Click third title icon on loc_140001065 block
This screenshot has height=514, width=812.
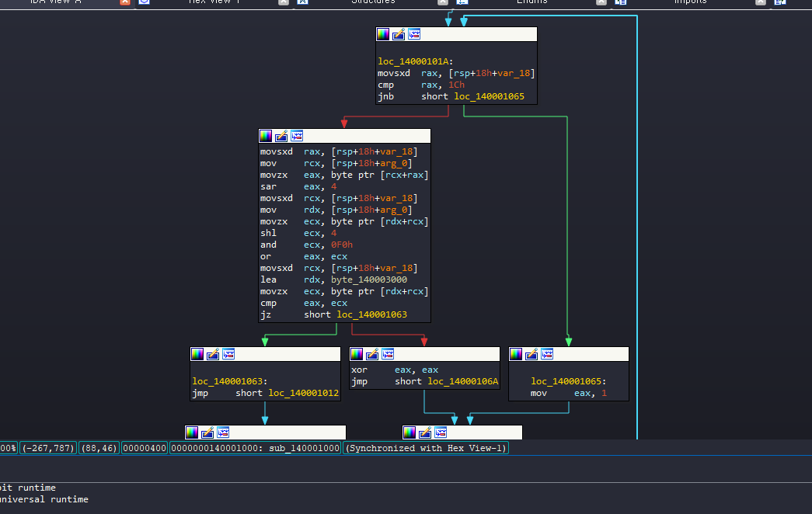click(x=547, y=354)
